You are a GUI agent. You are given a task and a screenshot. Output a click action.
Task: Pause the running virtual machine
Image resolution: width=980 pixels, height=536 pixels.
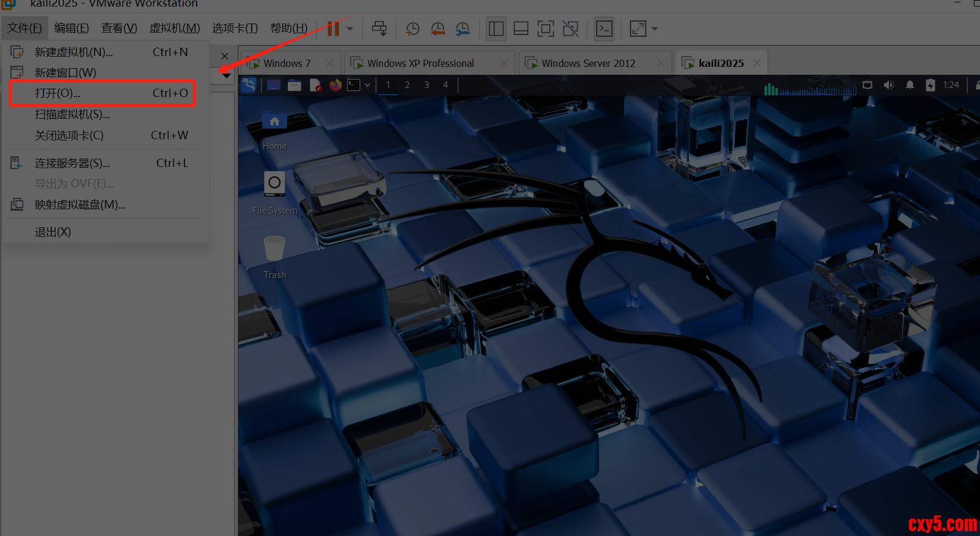[333, 29]
